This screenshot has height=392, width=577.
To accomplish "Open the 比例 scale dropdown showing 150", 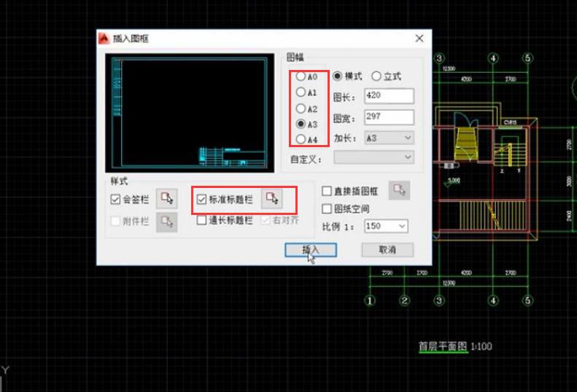I will pyautogui.click(x=386, y=226).
